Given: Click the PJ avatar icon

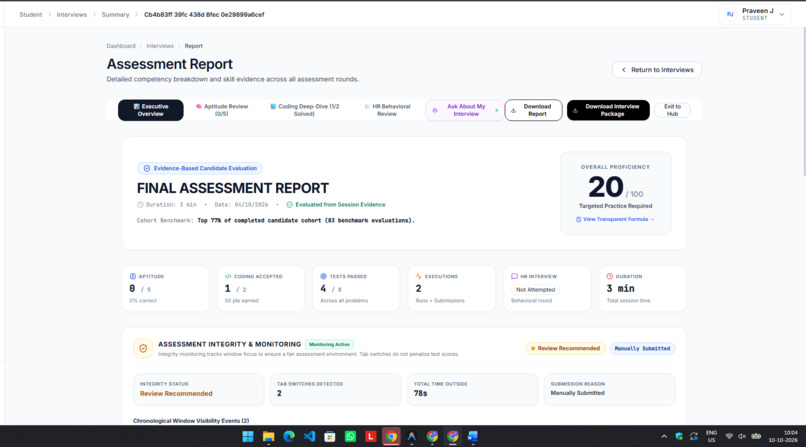Looking at the screenshot, I should pos(730,14).
